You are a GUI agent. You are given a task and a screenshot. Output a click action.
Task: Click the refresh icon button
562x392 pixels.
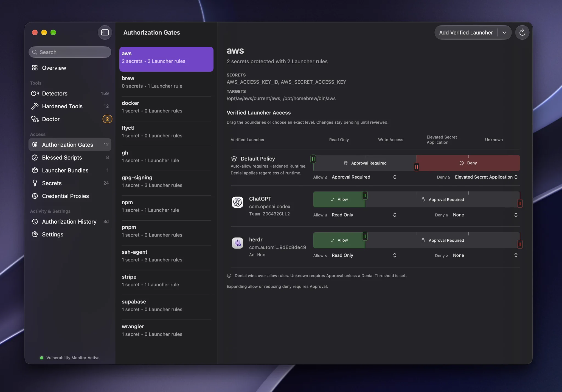point(522,32)
